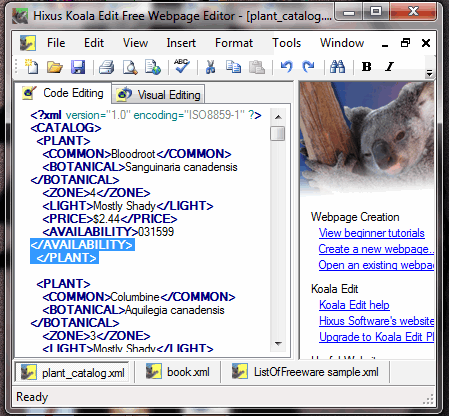The image size is (449, 416).
Task: Click the Hixus Koala Edit title bar icon
Action: tap(20, 16)
